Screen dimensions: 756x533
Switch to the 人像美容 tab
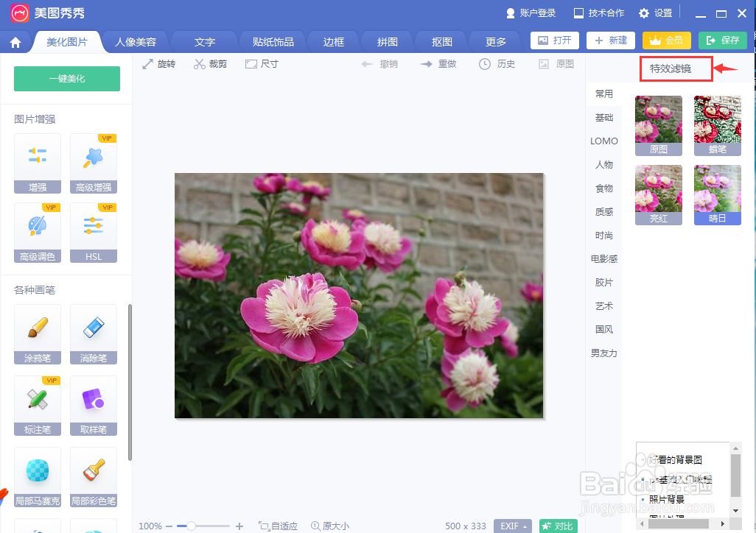[x=137, y=41]
